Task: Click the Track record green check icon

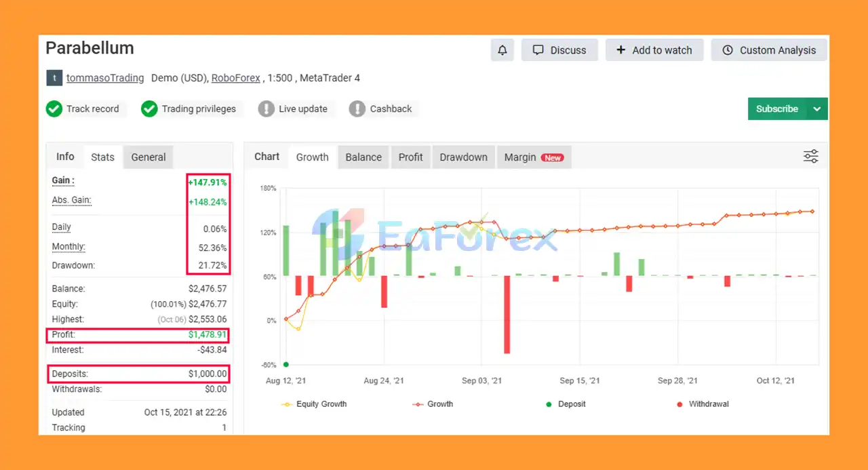Action: (x=54, y=109)
